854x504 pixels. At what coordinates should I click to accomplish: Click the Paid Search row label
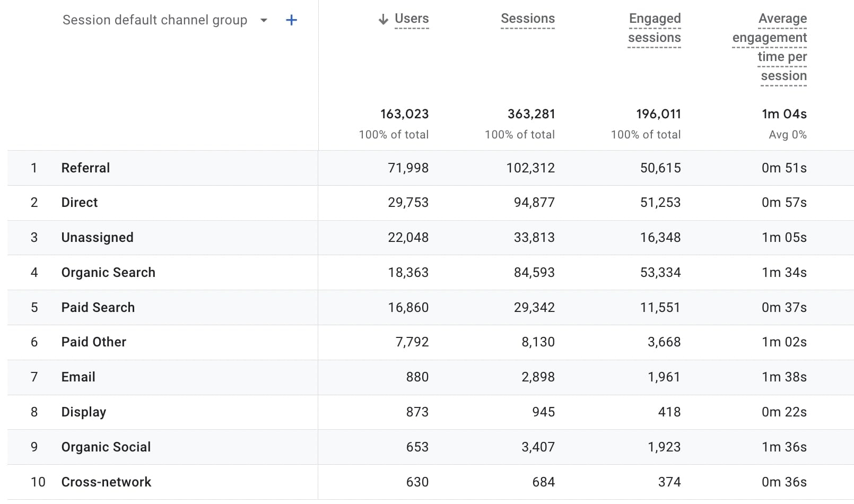[x=98, y=307]
